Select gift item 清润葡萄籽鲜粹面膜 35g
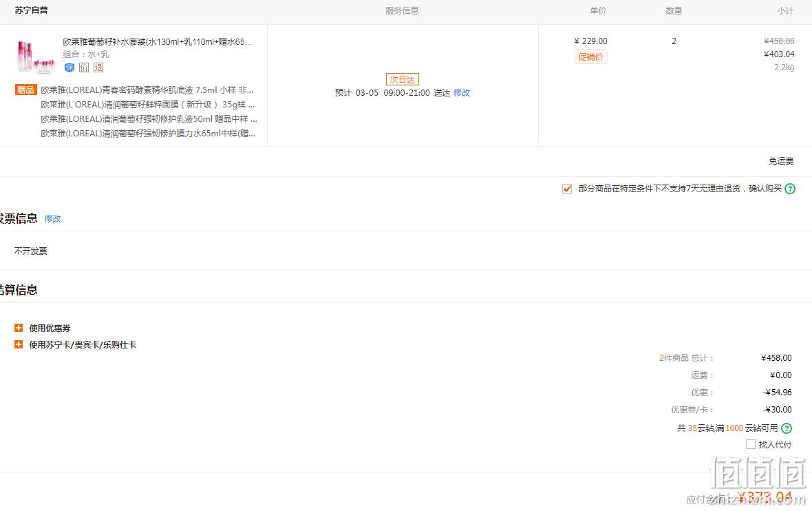The image size is (812, 511). (147, 105)
